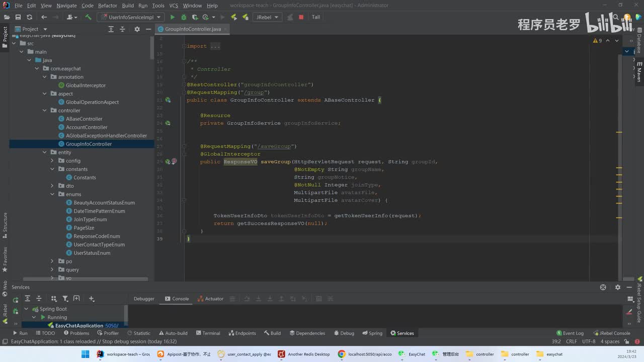Click the Build project hammer icon
This screenshot has width=644, height=362.
coord(88,17)
